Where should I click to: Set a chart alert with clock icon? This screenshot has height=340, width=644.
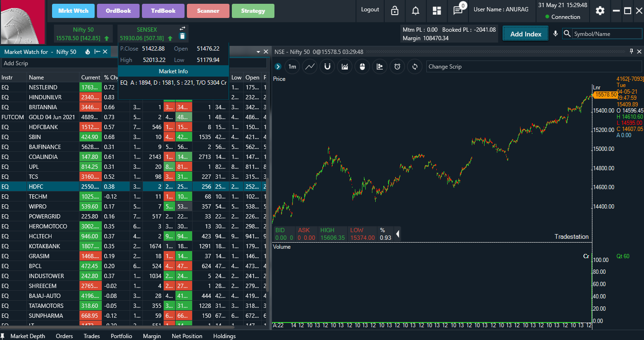point(397,67)
